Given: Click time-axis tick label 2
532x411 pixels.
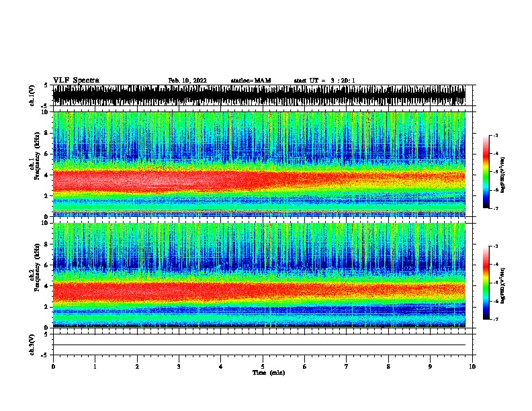Looking at the screenshot, I should pyautogui.click(x=137, y=366).
